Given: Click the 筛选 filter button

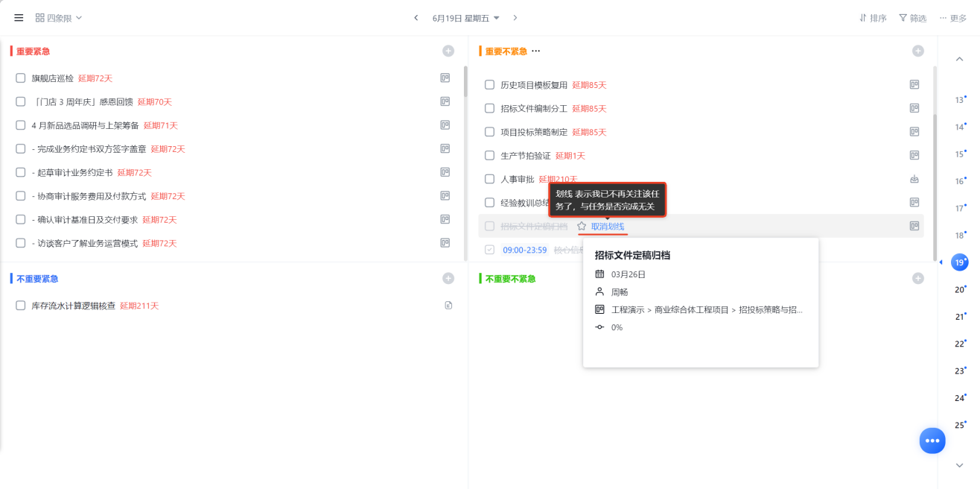Looking at the screenshot, I should pyautogui.click(x=912, y=18).
